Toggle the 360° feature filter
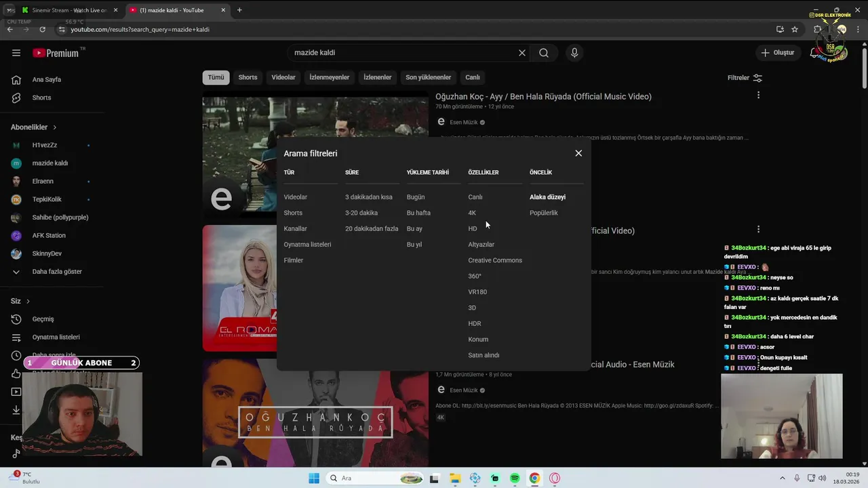 pos(475,277)
